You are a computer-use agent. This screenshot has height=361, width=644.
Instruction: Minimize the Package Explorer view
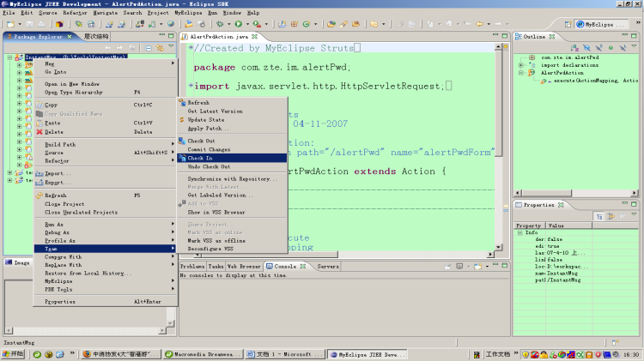coord(161,36)
